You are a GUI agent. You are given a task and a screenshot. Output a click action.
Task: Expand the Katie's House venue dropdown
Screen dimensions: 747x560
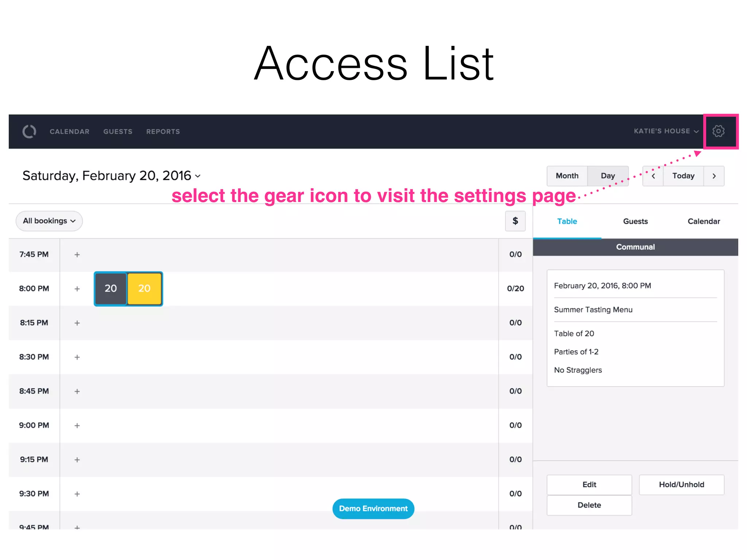pyautogui.click(x=666, y=131)
